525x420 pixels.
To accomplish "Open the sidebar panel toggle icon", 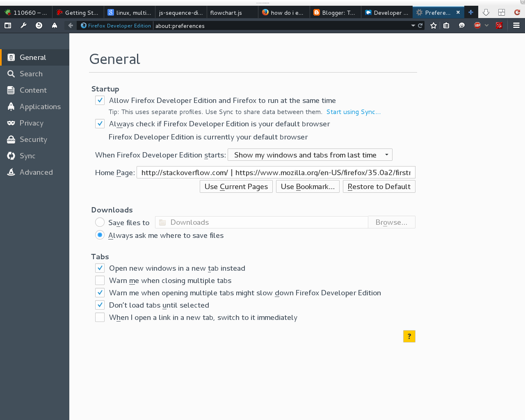I will point(8,25).
